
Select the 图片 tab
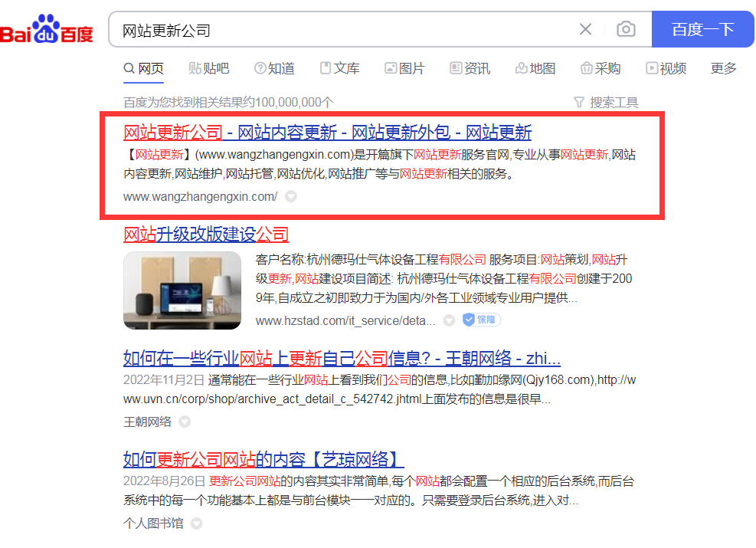[404, 68]
